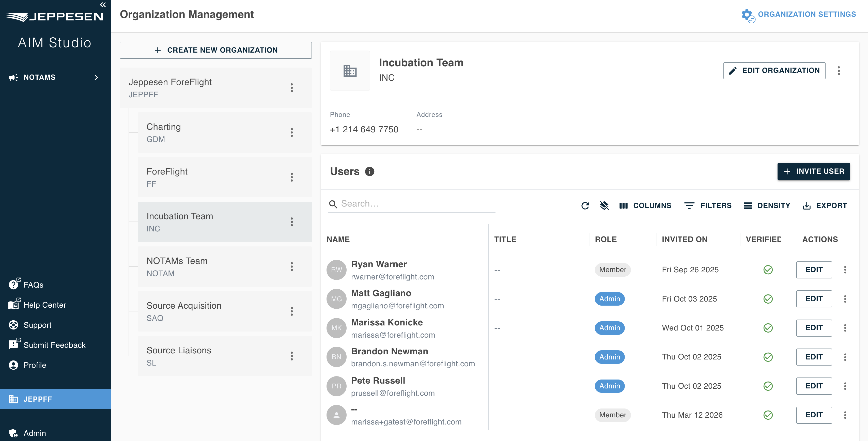This screenshot has height=441, width=868.
Task: Open options menu for ForeFlight FF
Action: (x=292, y=177)
